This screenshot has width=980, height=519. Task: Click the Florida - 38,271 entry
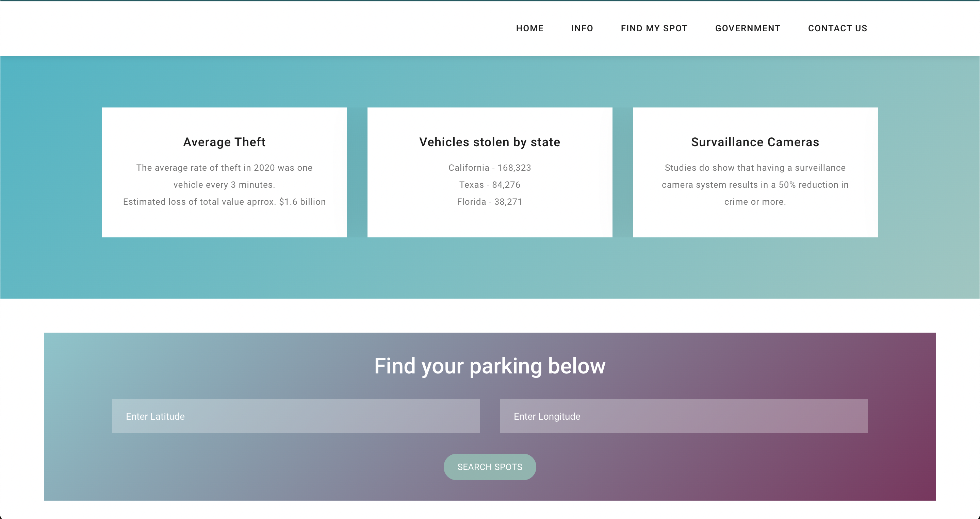pos(490,202)
